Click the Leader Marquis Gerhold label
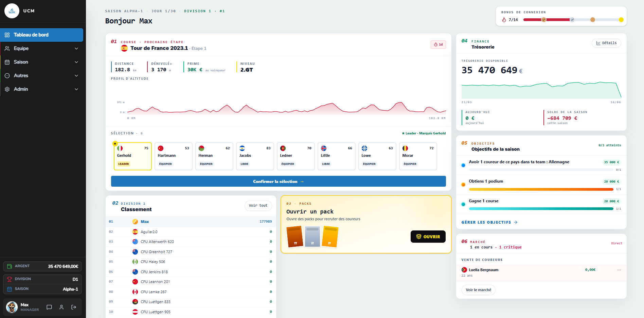The width and height of the screenshot is (644, 318). click(424, 133)
